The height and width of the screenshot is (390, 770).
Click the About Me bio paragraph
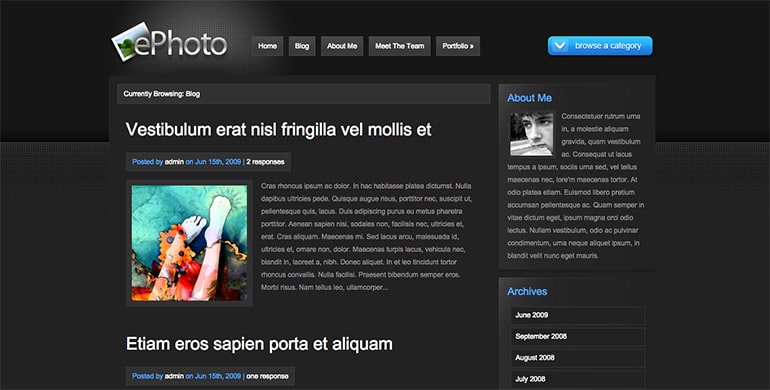pyautogui.click(x=576, y=186)
